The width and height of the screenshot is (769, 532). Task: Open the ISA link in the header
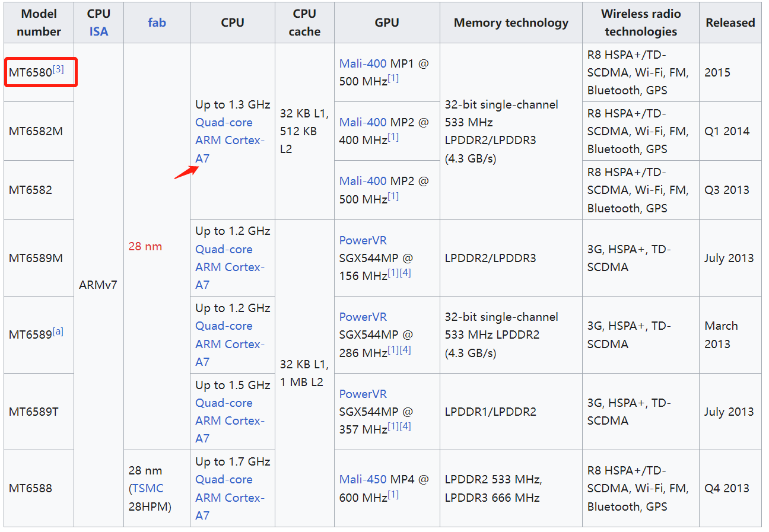click(x=98, y=31)
